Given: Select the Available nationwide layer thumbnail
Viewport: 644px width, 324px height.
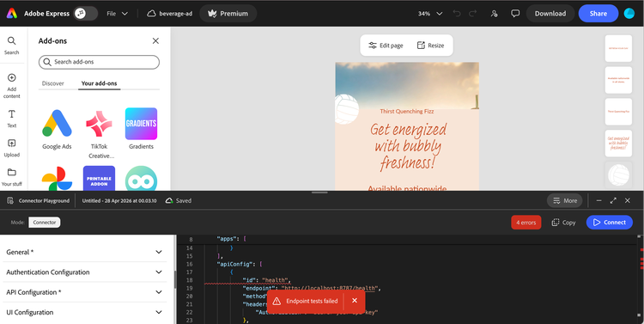Looking at the screenshot, I should (618, 80).
